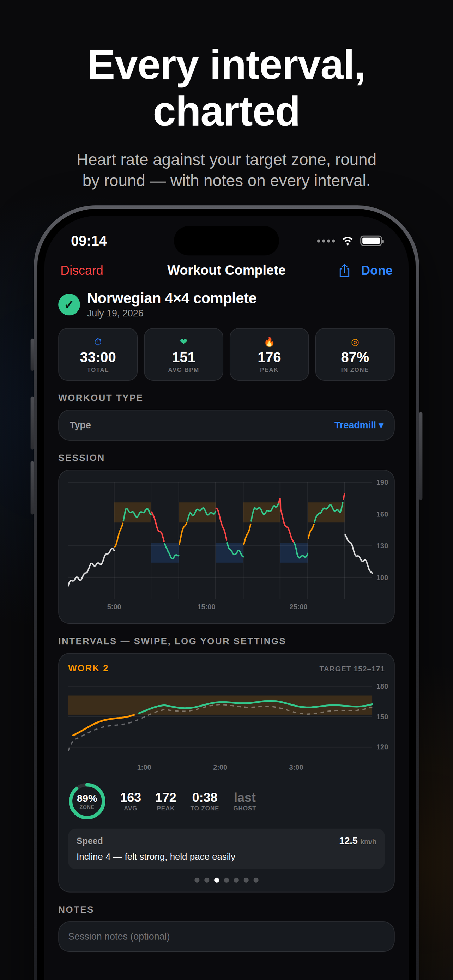Image resolution: width=453 pixels, height=980 pixels.
Task: Tap the share icon next to Done
Action: coord(344,271)
